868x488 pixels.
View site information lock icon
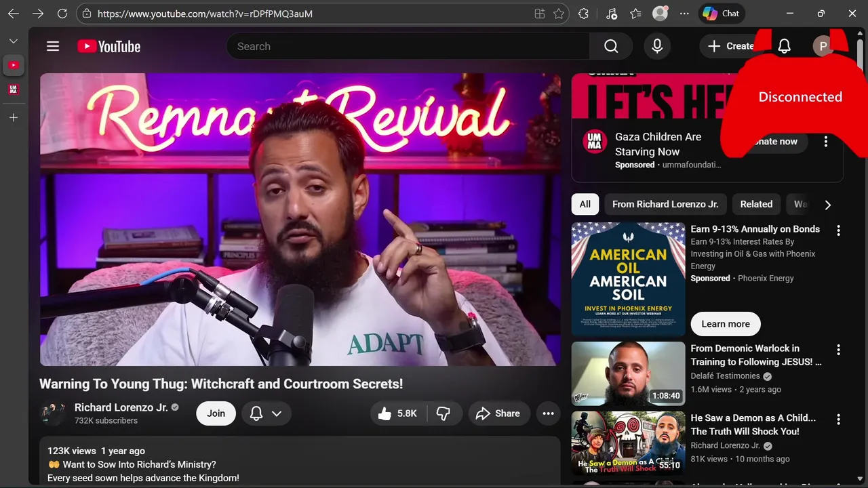point(86,14)
